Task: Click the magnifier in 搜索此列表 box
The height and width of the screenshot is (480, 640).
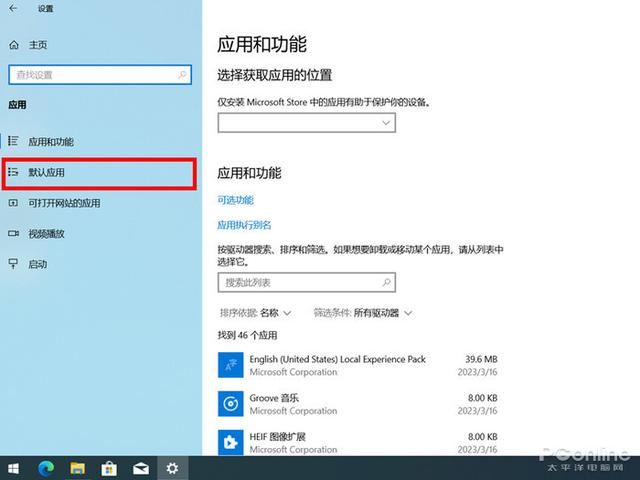Action: 386,282
